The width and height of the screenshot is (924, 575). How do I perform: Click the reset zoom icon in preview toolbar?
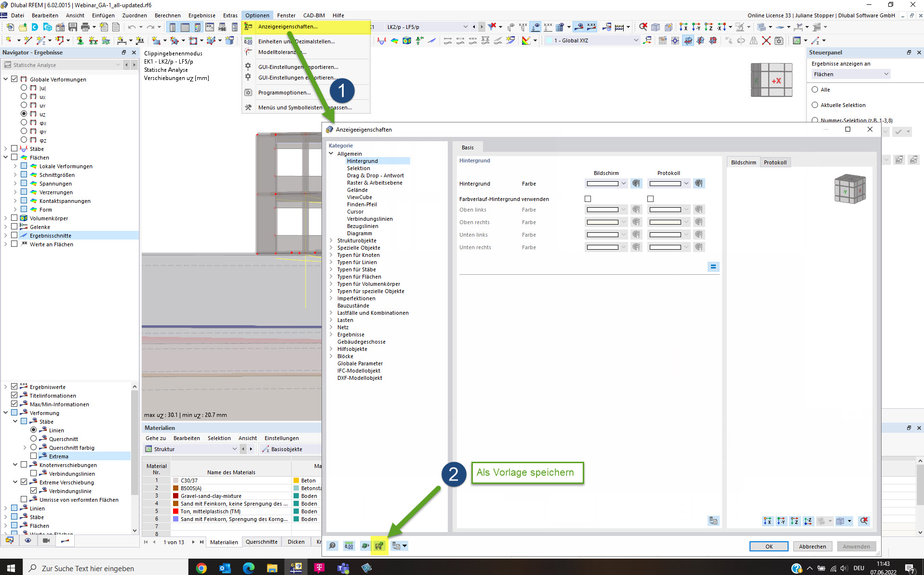pos(864,521)
